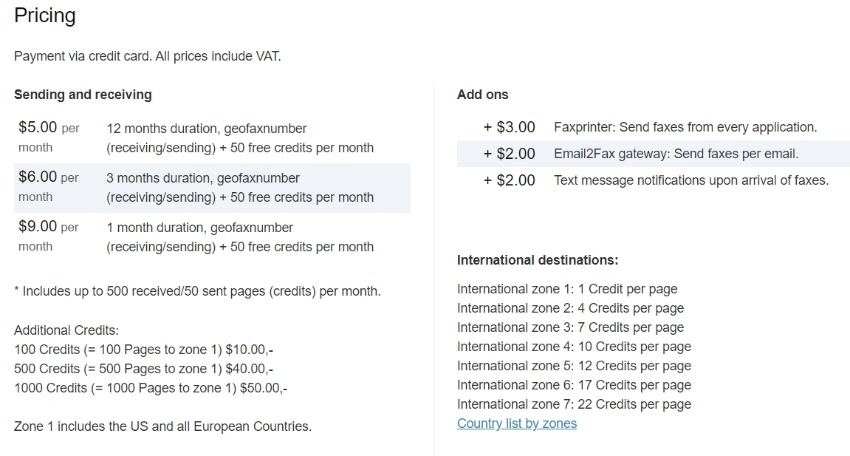The width and height of the screenshot is (850, 456).
Task: Click the 500 Credits $40.00 line
Action: pyautogui.click(x=144, y=369)
